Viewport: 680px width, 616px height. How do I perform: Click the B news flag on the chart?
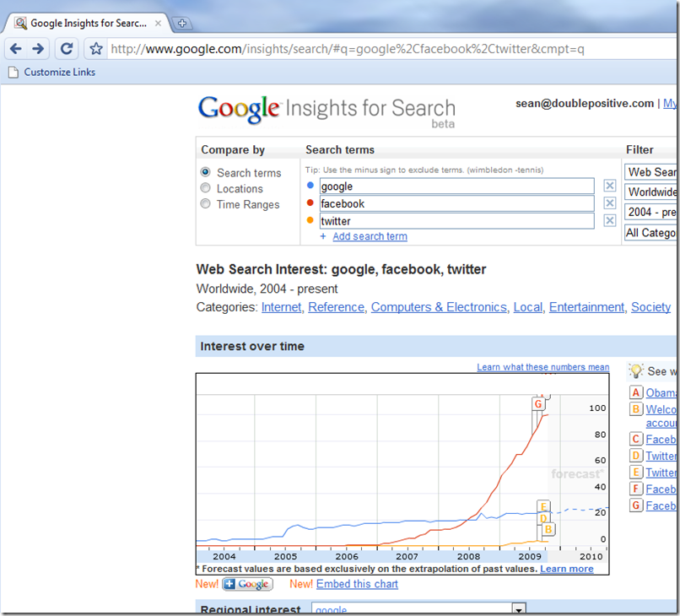click(548, 529)
